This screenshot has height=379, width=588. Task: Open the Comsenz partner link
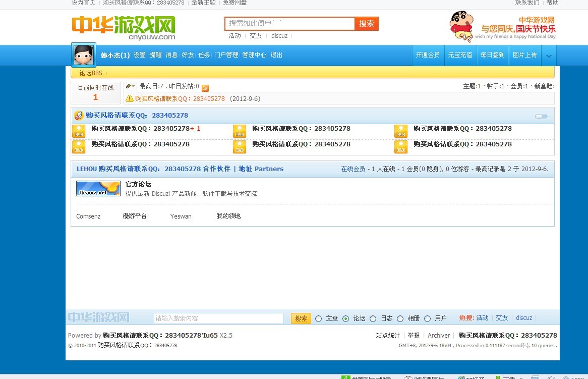(88, 216)
